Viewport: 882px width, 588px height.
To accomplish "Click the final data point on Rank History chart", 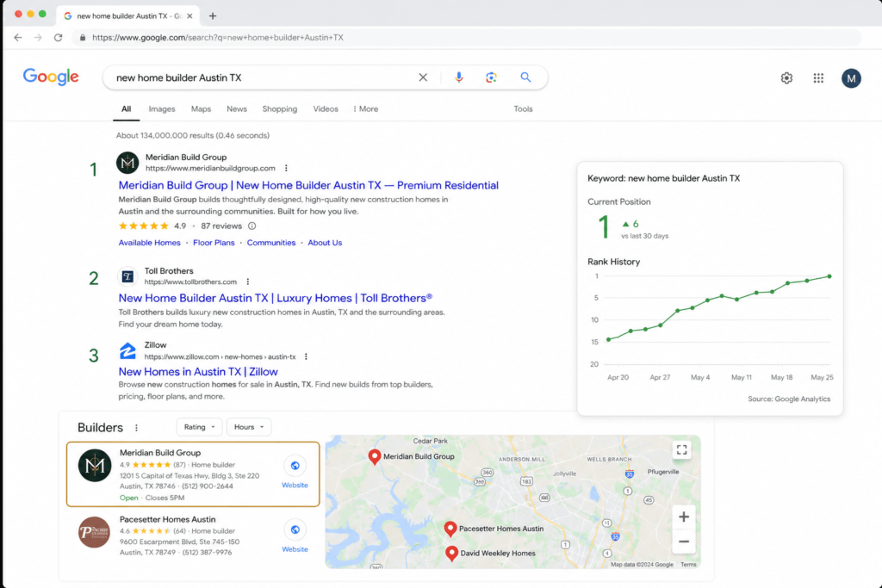I will point(829,276).
